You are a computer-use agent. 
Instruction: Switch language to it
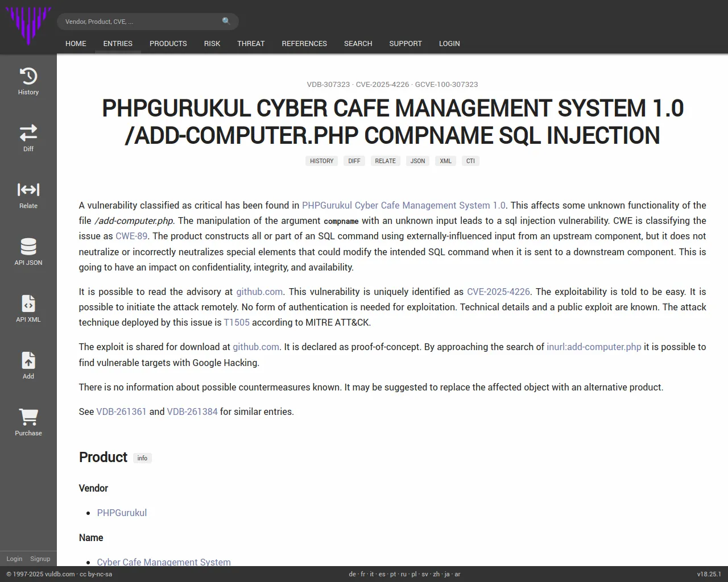point(372,574)
